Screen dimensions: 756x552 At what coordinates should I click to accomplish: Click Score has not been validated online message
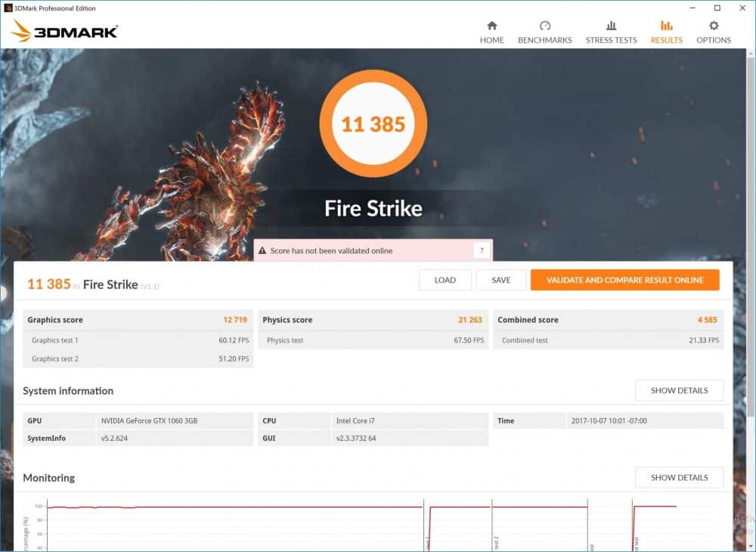(331, 251)
